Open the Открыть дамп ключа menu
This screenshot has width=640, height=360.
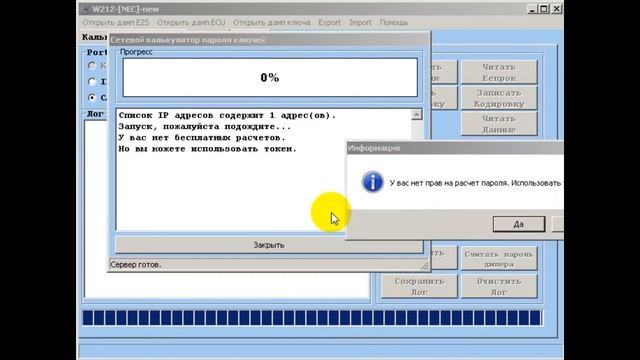coord(272,22)
